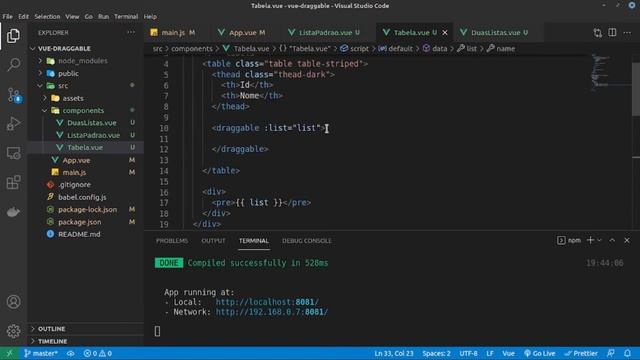
Task: Open the 192.168.0.7:8081 network link
Action: (272, 312)
